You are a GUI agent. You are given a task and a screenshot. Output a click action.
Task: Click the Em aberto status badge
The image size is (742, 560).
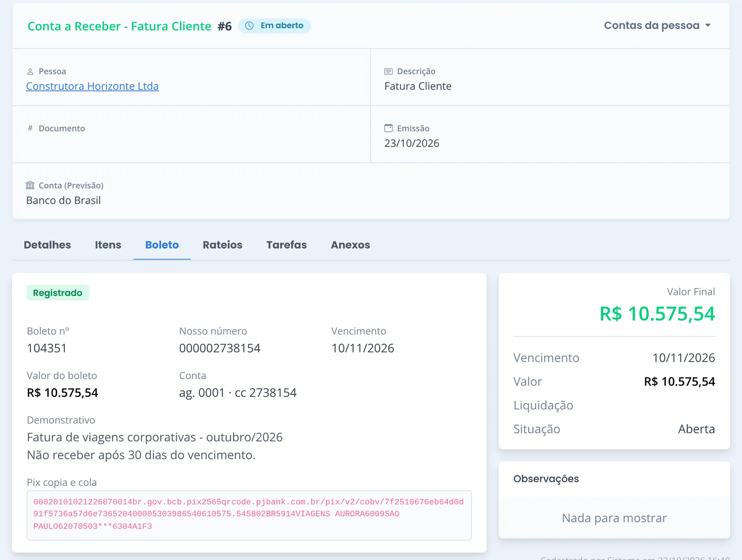point(274,25)
